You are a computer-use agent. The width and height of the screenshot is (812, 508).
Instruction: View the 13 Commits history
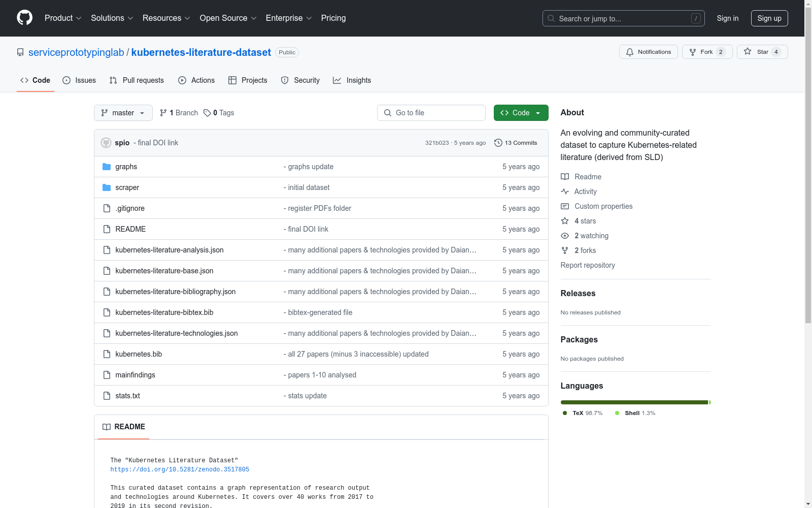point(516,143)
